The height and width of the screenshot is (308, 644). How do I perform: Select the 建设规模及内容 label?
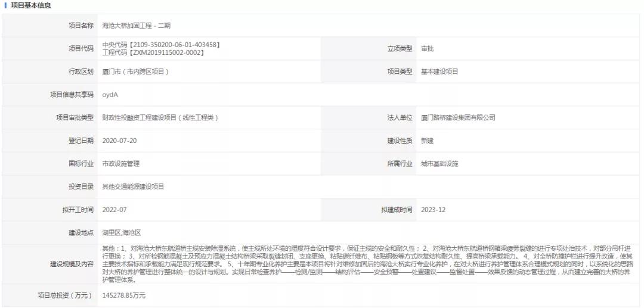72,264
